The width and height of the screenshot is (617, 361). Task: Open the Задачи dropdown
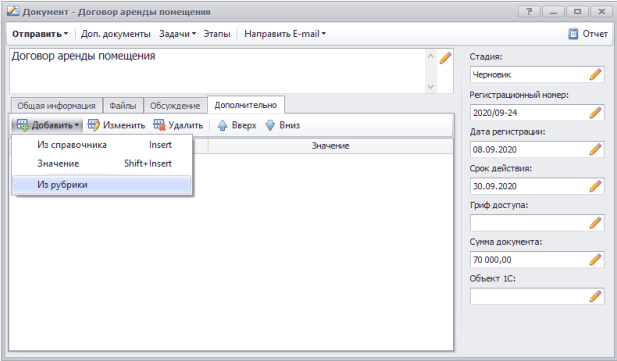point(177,34)
